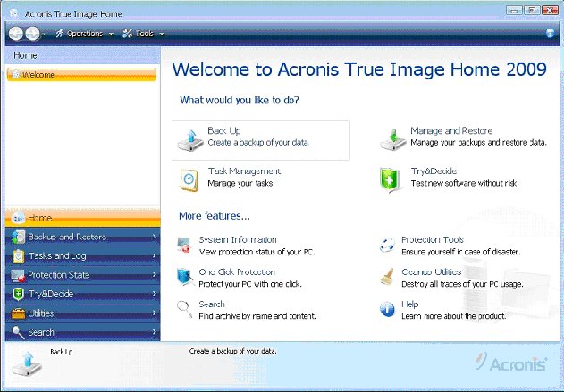Click the help button in toolbar corner
The height and width of the screenshot is (392, 564).
pos(551,33)
